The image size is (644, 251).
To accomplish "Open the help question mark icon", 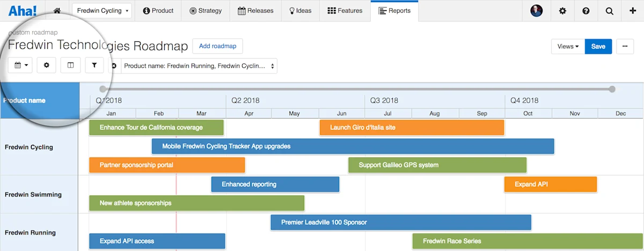I will (586, 11).
